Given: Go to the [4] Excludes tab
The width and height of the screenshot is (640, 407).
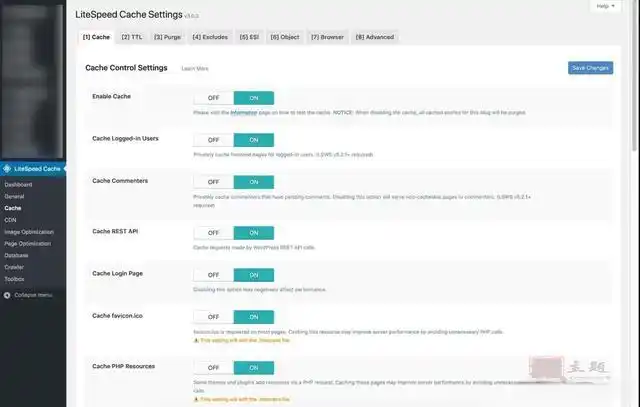Looking at the screenshot, I should point(209,37).
